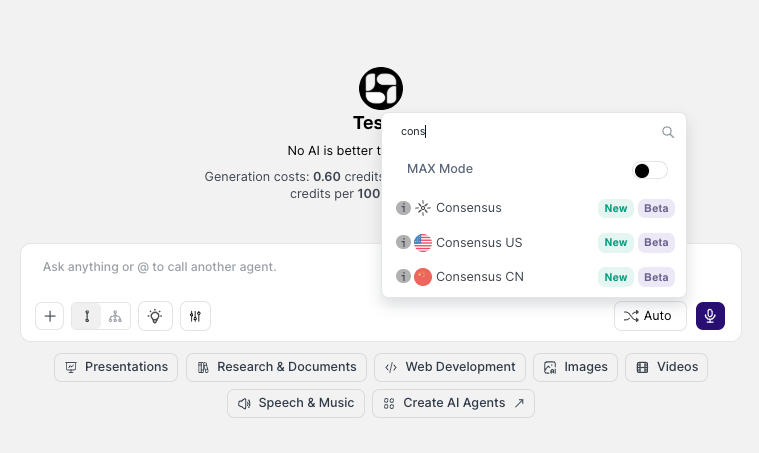Click the model search field containing "cons"

(x=525, y=132)
